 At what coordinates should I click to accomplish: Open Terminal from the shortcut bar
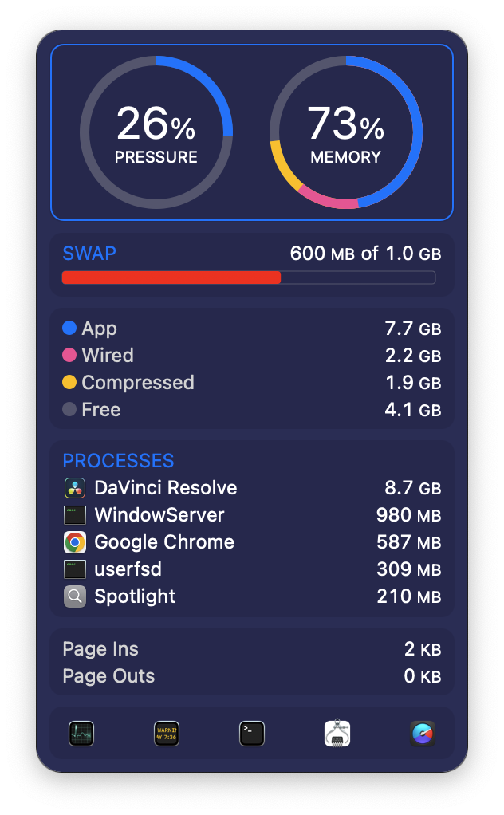coord(252,734)
